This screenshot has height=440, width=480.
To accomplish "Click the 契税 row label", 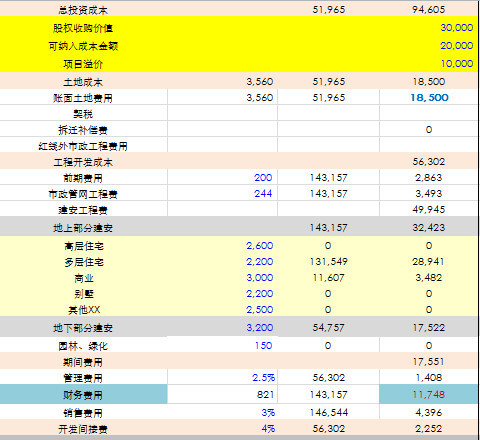I will [x=83, y=114].
